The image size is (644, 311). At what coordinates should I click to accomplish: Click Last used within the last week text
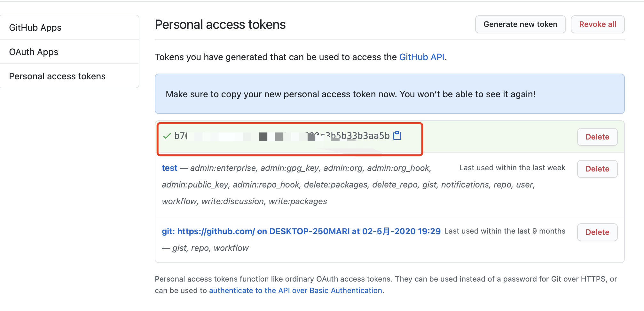512,168
